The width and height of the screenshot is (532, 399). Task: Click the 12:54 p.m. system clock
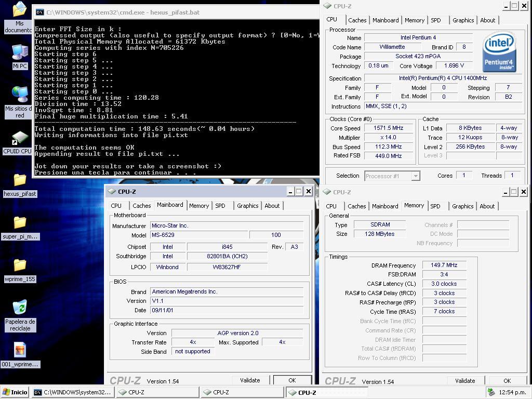[512, 392]
